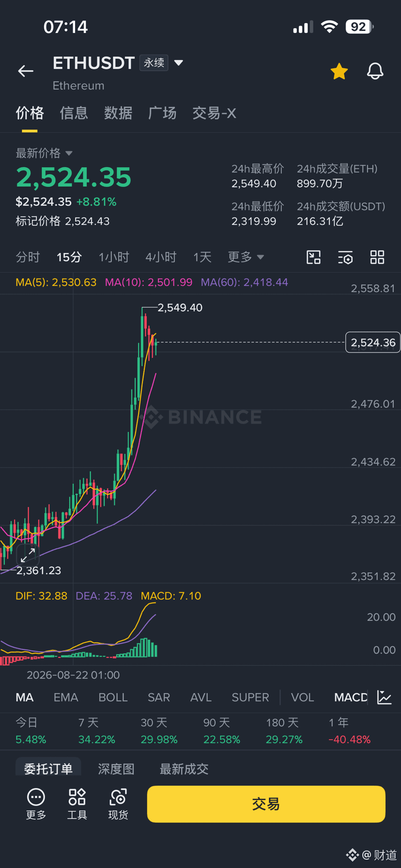
Task: Tap the back arrow icon
Action: 26,71
